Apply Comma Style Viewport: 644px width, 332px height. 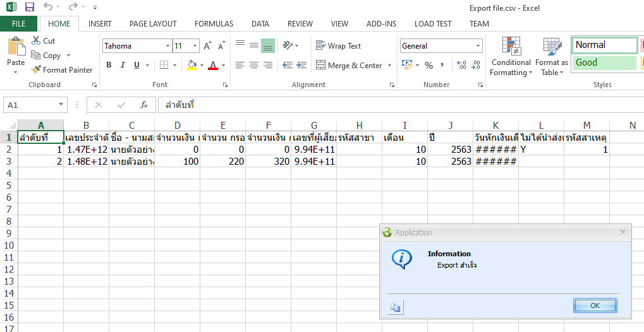click(x=442, y=65)
